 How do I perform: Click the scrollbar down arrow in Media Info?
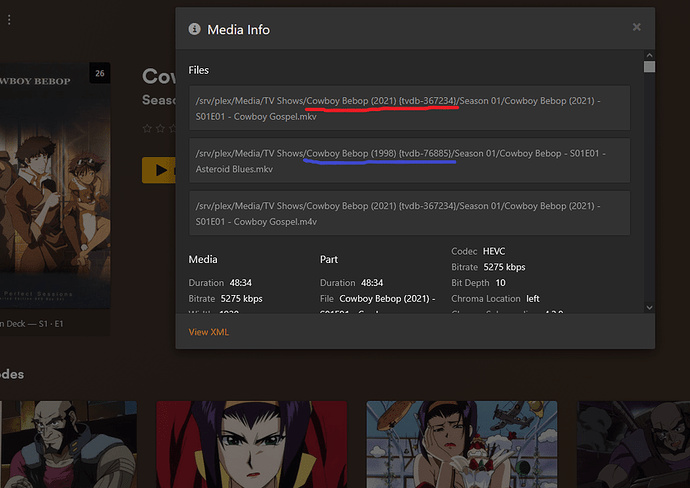pos(649,308)
